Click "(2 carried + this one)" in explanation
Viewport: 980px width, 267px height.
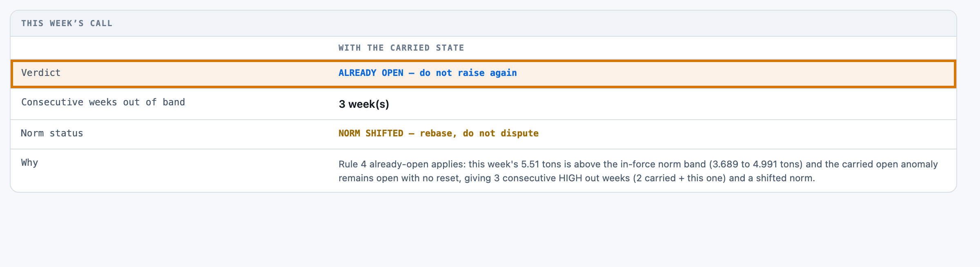click(x=679, y=178)
